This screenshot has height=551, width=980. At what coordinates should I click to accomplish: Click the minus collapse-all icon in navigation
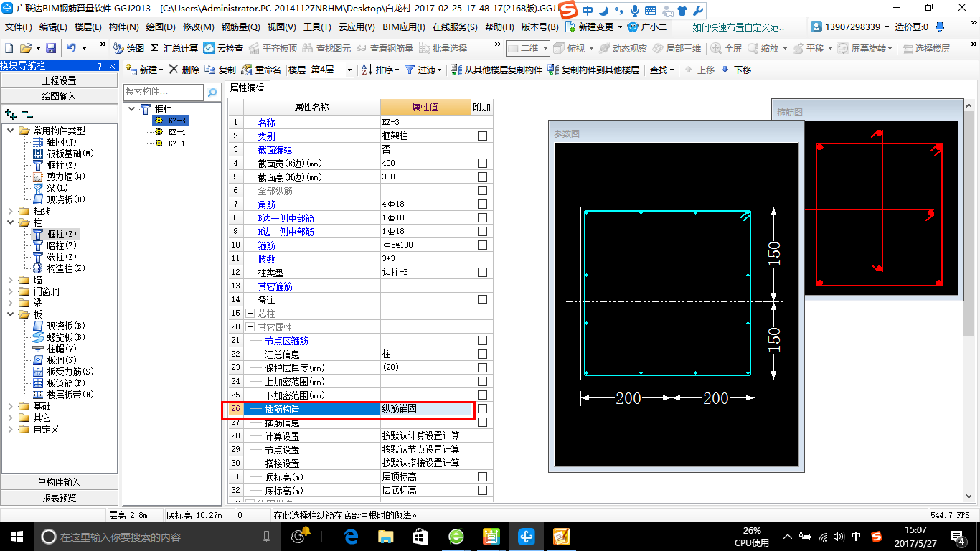click(27, 114)
